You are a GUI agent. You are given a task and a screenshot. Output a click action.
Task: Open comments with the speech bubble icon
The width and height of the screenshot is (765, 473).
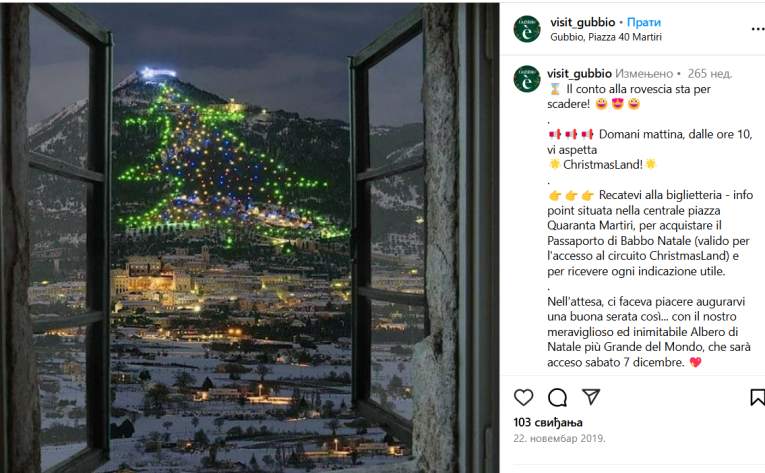click(x=557, y=397)
